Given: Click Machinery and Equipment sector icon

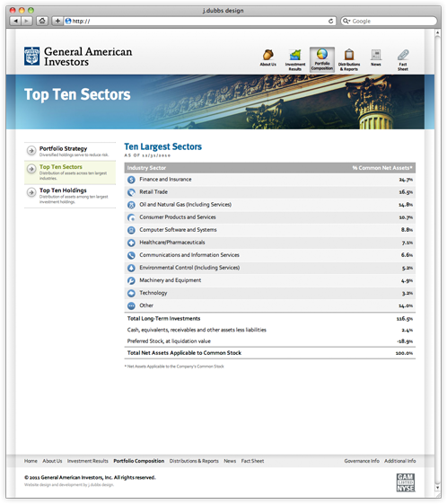Looking at the screenshot, I should click(131, 280).
